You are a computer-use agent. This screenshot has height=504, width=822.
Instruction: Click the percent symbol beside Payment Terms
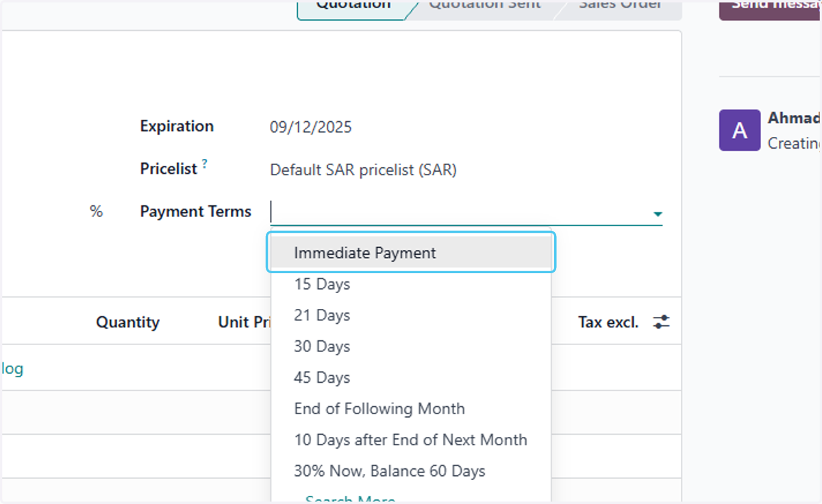[x=96, y=212]
